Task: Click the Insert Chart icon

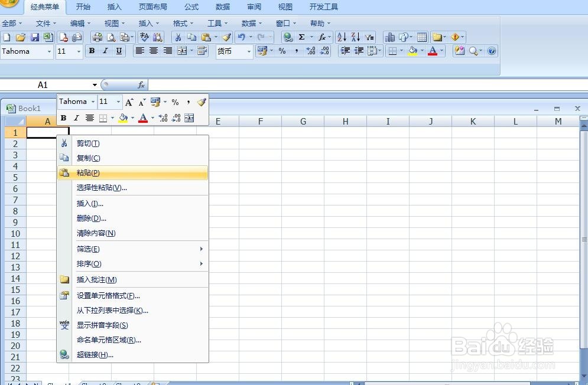Action: (x=390, y=37)
